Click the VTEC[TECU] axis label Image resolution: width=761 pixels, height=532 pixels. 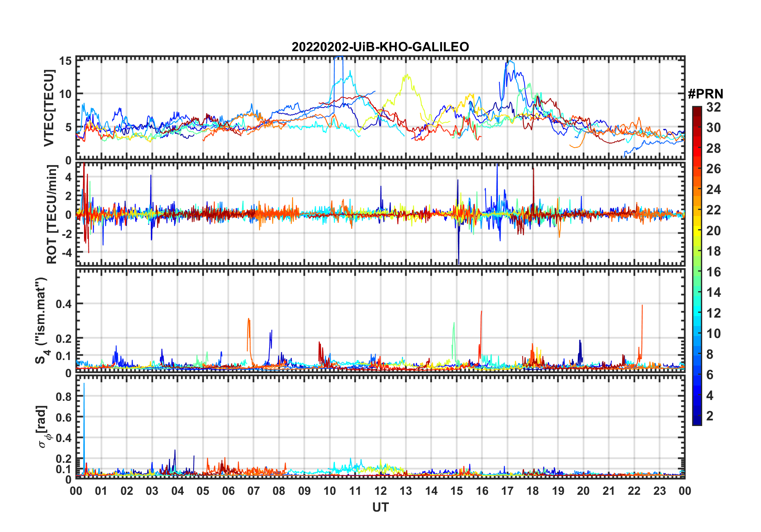(48, 108)
